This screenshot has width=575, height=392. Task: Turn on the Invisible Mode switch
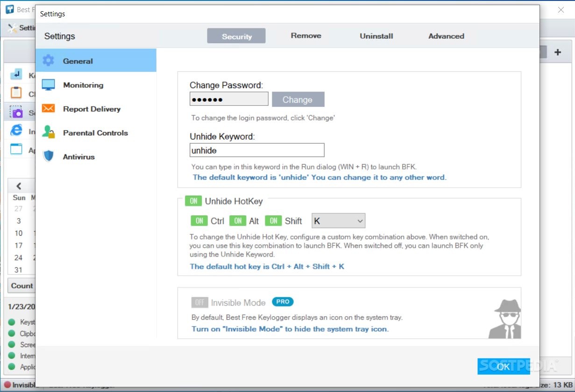199,302
